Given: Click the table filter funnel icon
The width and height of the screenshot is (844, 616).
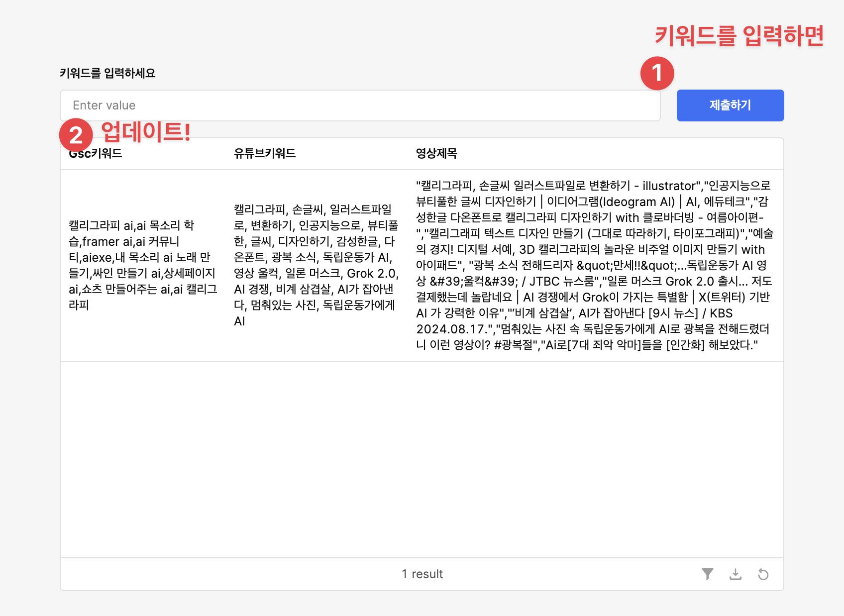Looking at the screenshot, I should (x=707, y=574).
